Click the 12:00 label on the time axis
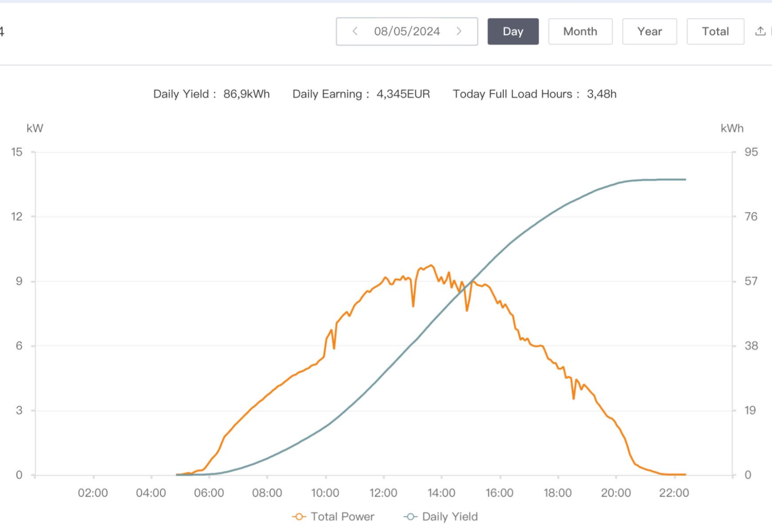This screenshot has width=772, height=532. coord(383,493)
